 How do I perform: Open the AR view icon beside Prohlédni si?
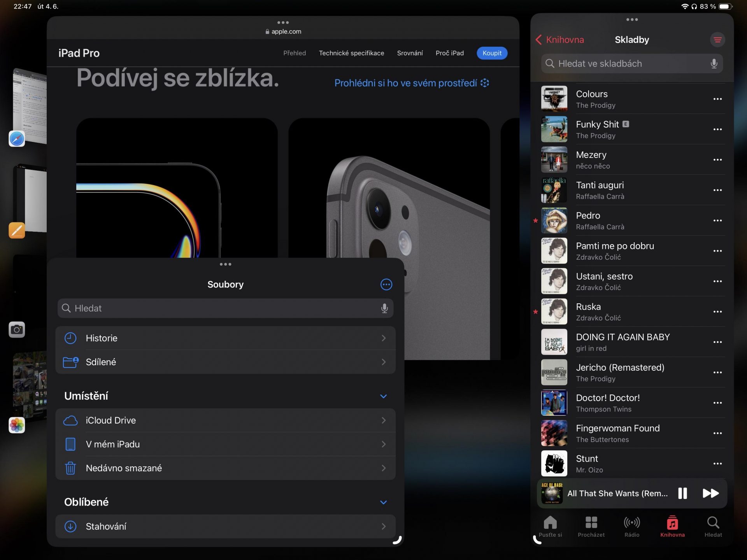tap(485, 83)
